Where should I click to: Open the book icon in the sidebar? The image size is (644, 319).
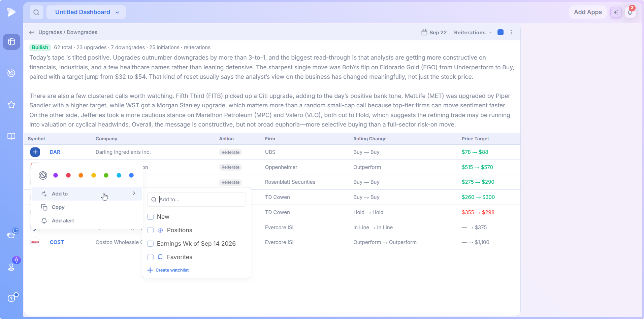click(11, 136)
